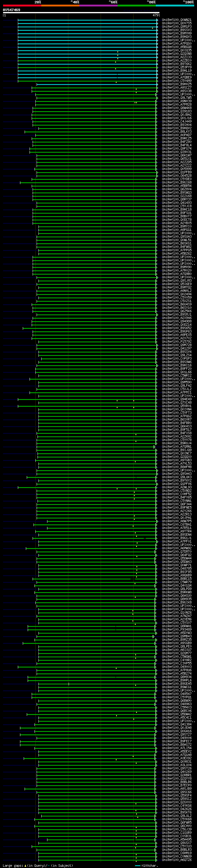Image resolution: width=197 pixels, height=868 pixels.
Task: Click the purple ~60% identity legend segment
Action: click(x=98, y=6)
